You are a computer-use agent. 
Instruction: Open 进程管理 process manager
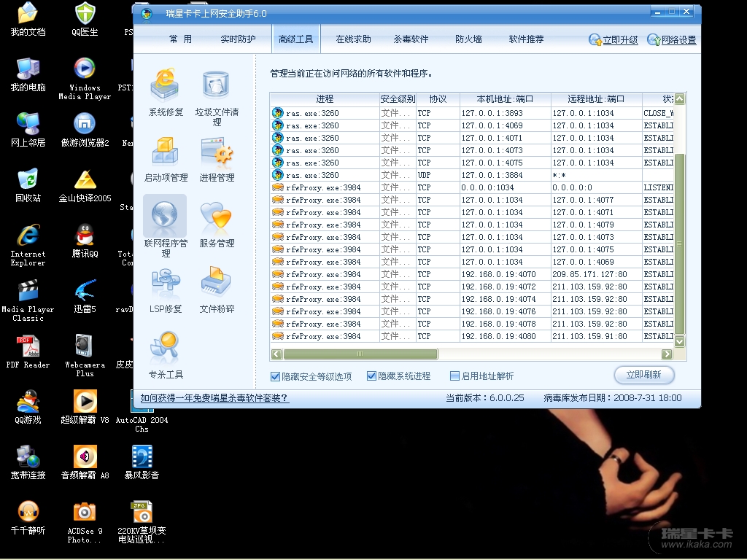pyautogui.click(x=217, y=159)
